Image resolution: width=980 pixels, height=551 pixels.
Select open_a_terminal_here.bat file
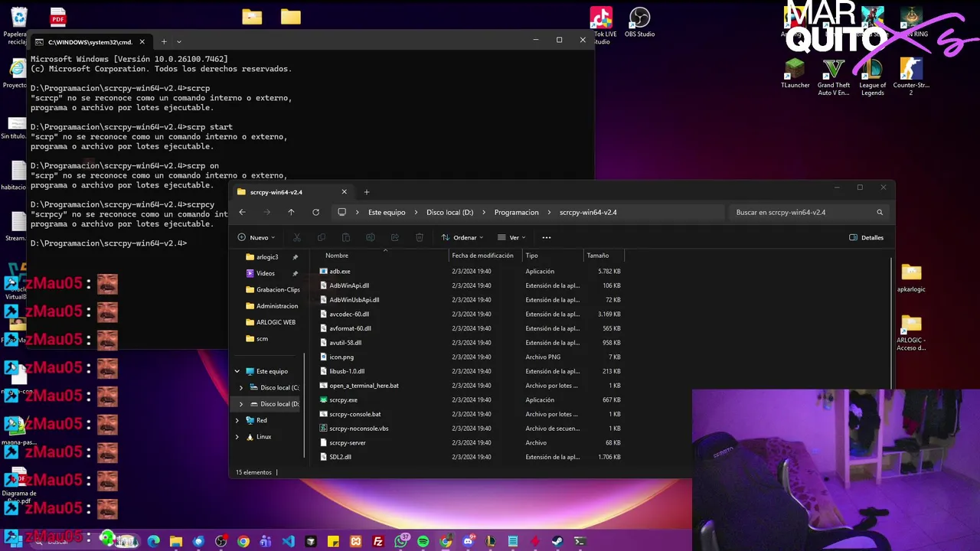(x=359, y=386)
